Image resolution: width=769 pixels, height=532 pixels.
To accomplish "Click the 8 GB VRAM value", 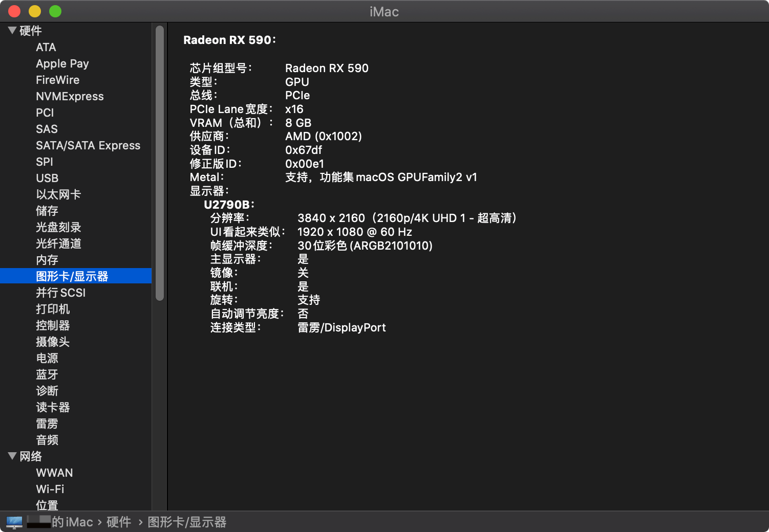I will coord(298,123).
